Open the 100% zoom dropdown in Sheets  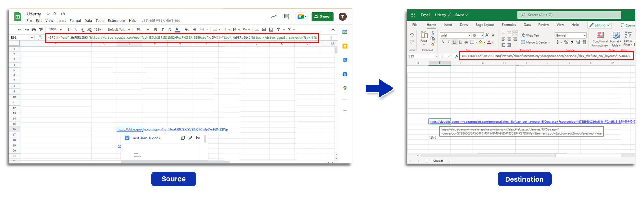(x=56, y=30)
